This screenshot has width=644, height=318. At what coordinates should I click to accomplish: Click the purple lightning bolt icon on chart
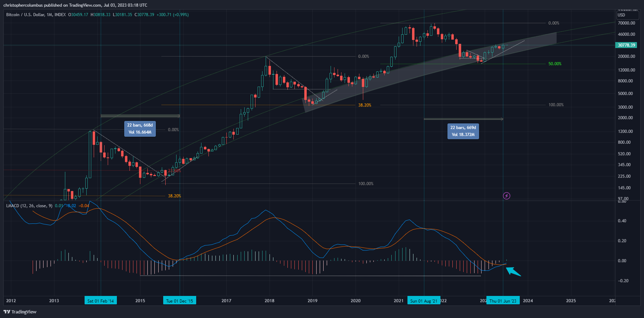pos(506,196)
